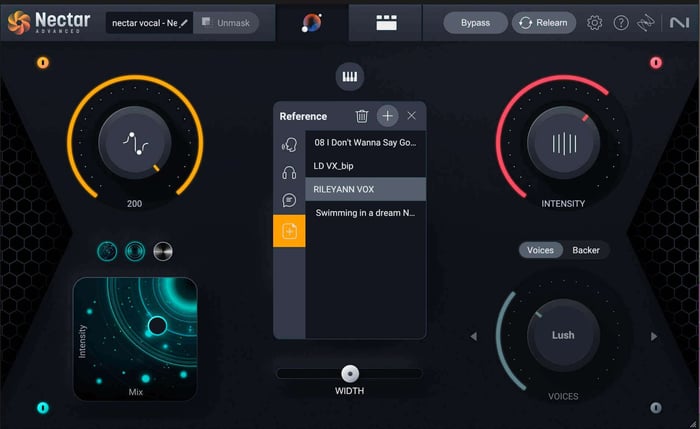The height and width of the screenshot is (429, 700).
Task: Open settings gear icon
Action: (594, 23)
